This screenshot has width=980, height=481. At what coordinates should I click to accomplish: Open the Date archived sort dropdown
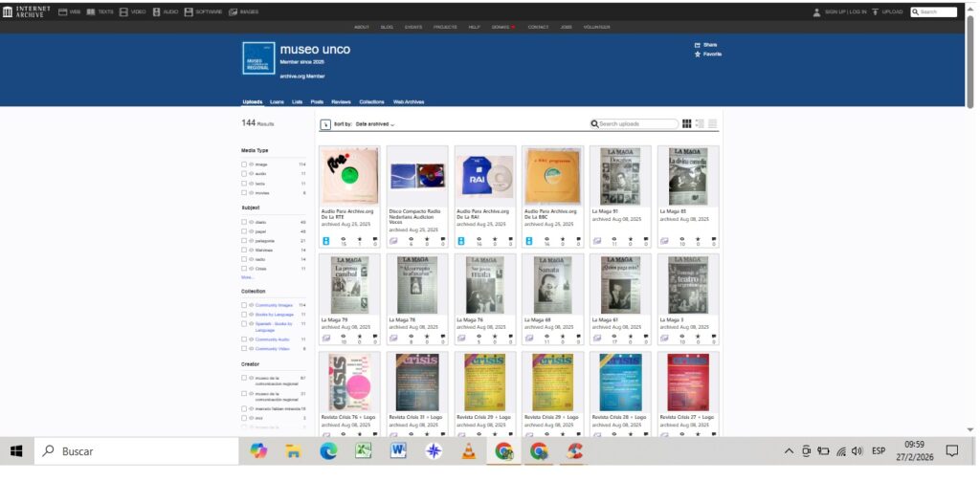[x=375, y=124]
